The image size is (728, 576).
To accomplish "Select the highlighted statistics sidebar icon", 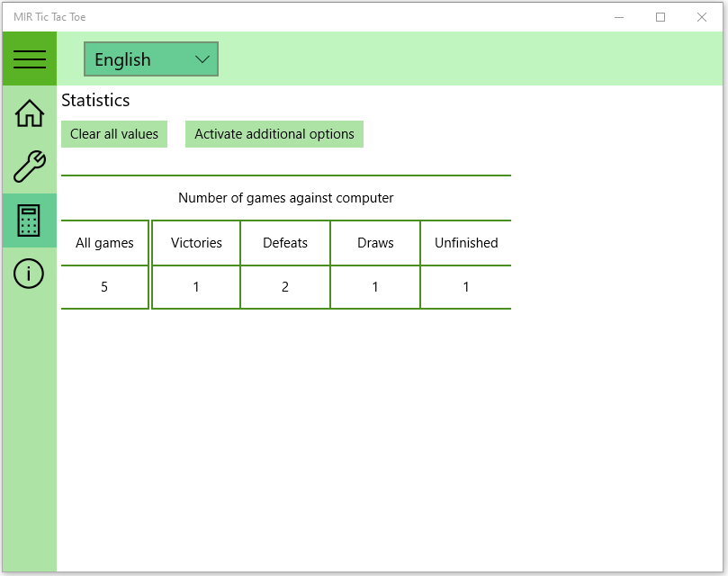I will coord(28,220).
